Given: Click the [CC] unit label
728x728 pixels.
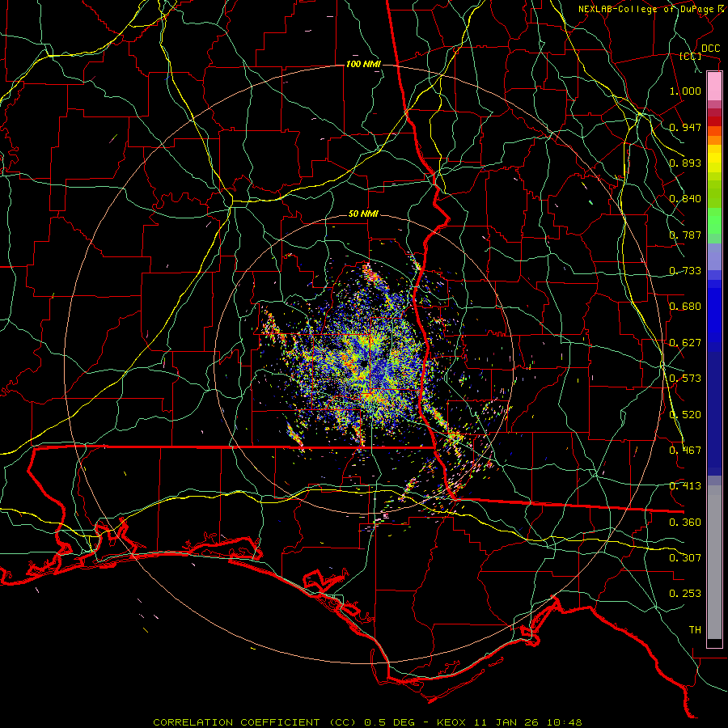Looking at the screenshot, I should 691,56.
